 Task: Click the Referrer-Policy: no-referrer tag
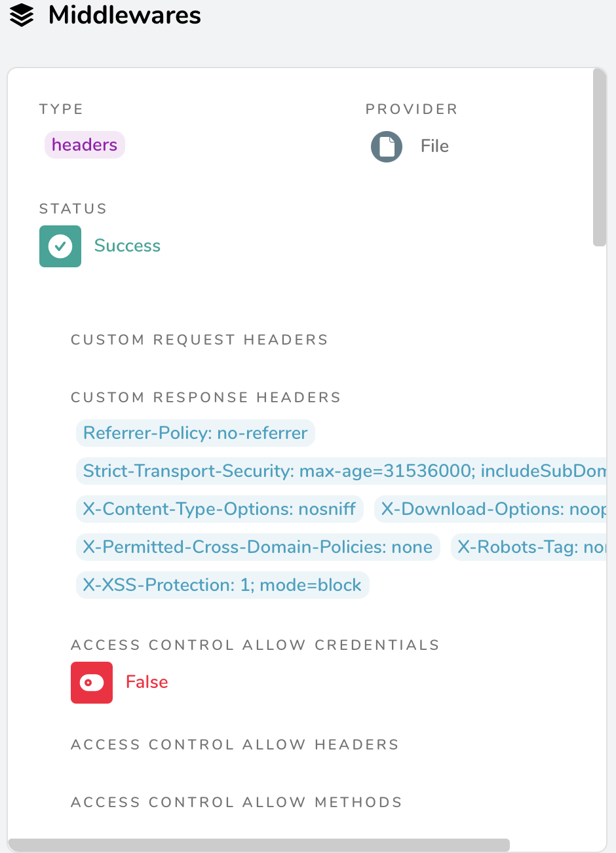click(x=195, y=433)
